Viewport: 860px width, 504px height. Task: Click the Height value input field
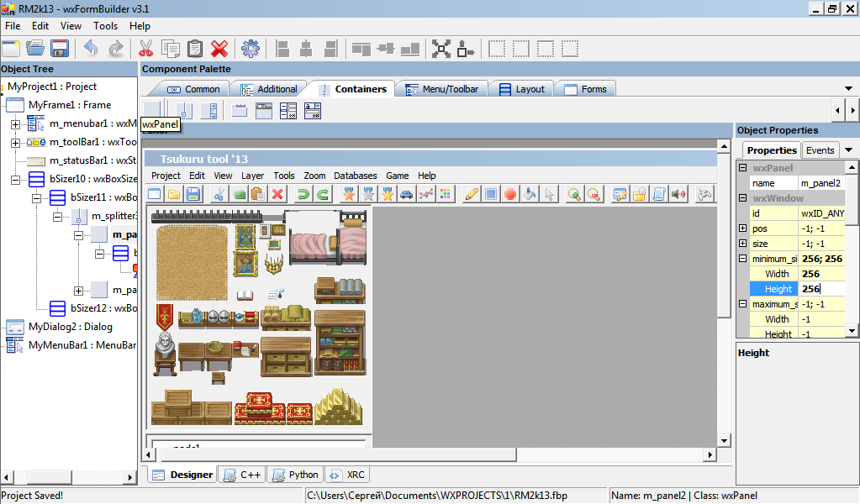[x=820, y=289]
